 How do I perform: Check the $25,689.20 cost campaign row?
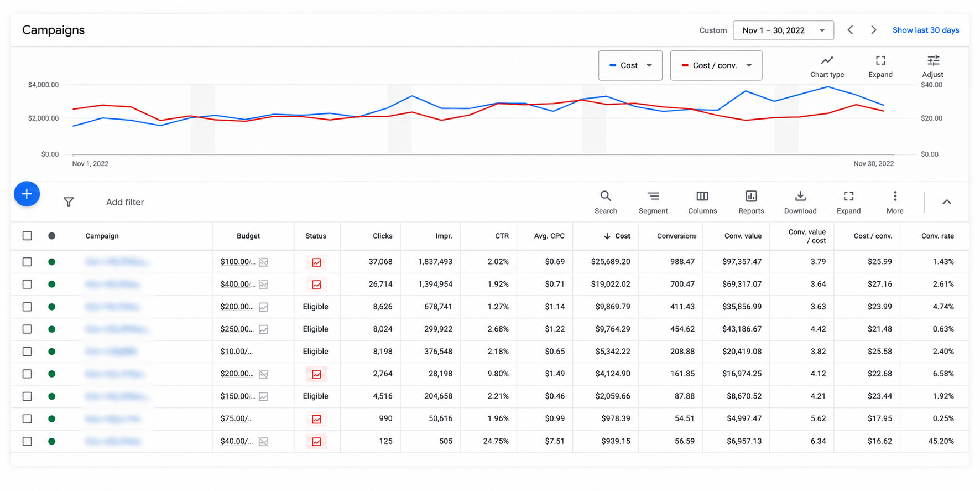pyautogui.click(x=27, y=262)
